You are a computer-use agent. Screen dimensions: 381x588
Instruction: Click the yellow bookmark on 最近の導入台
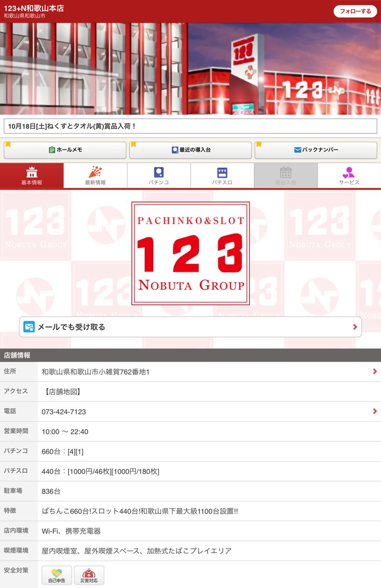point(133,145)
